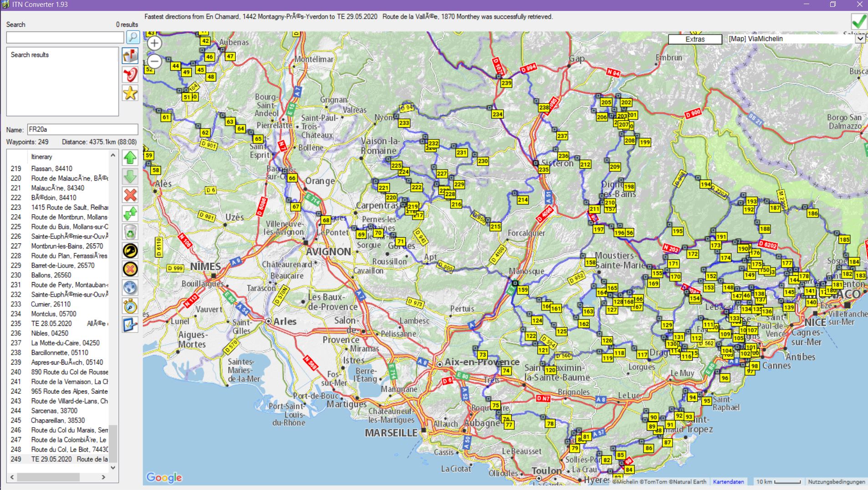Confirm with the green checkmark

point(859,21)
